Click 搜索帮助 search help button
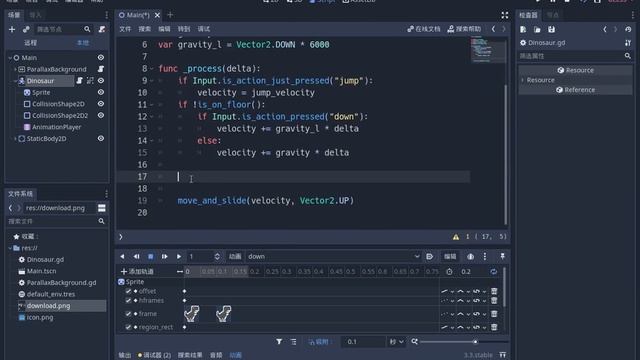This screenshot has height=360, width=640. coord(464,29)
